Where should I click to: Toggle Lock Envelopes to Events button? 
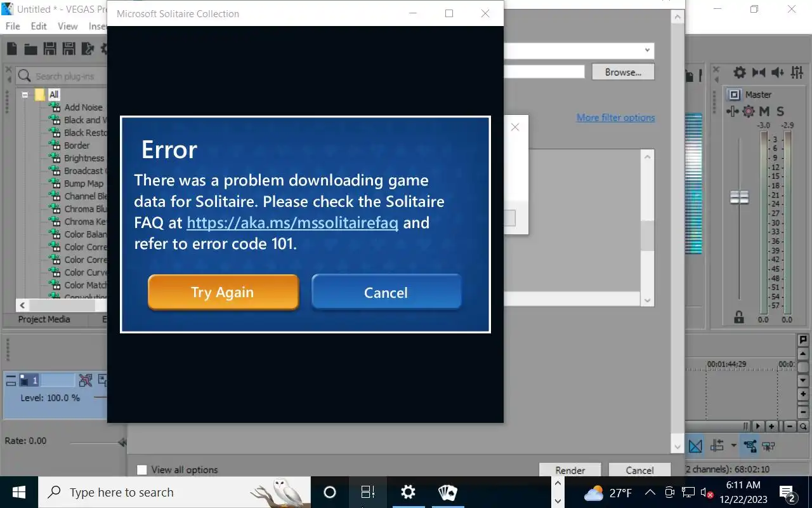pos(750,446)
